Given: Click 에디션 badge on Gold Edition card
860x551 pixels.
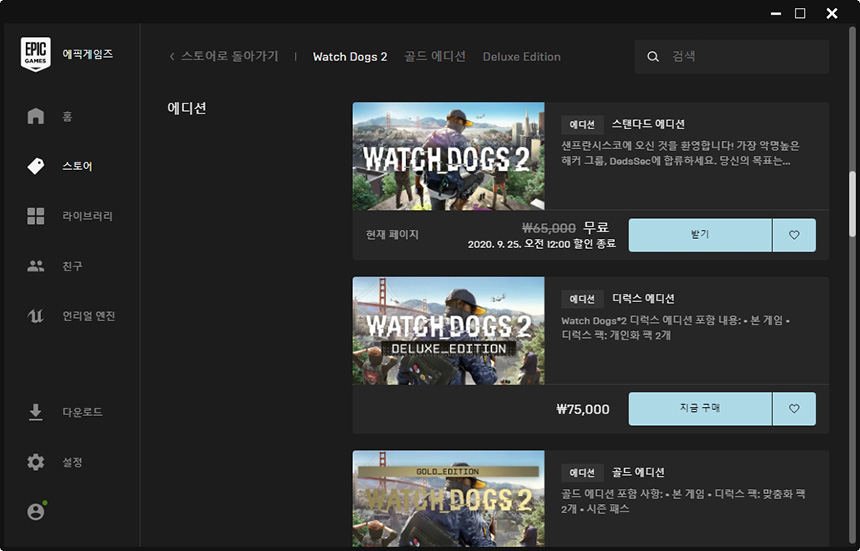Looking at the screenshot, I should pyautogui.click(x=582, y=473).
